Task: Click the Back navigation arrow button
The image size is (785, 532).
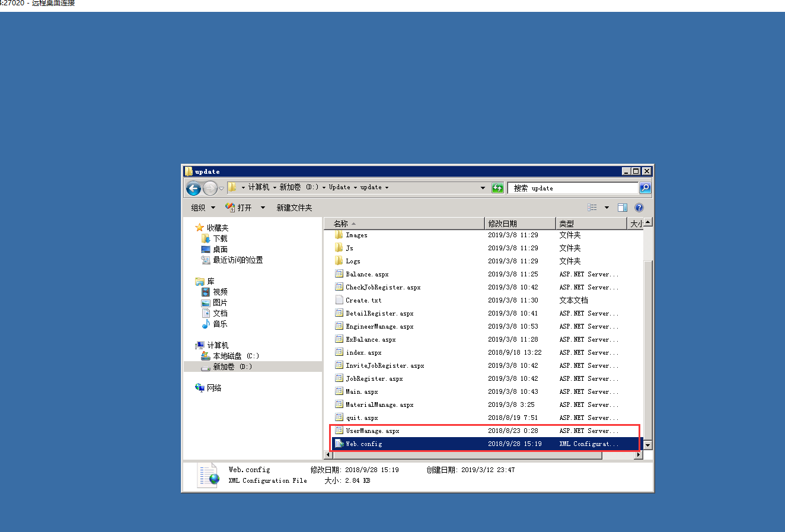Action: 193,189
